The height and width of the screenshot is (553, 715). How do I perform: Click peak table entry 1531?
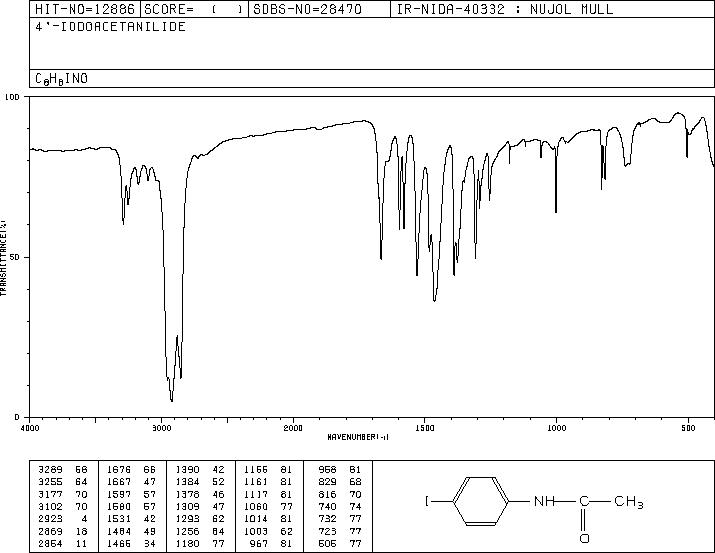[131, 519]
